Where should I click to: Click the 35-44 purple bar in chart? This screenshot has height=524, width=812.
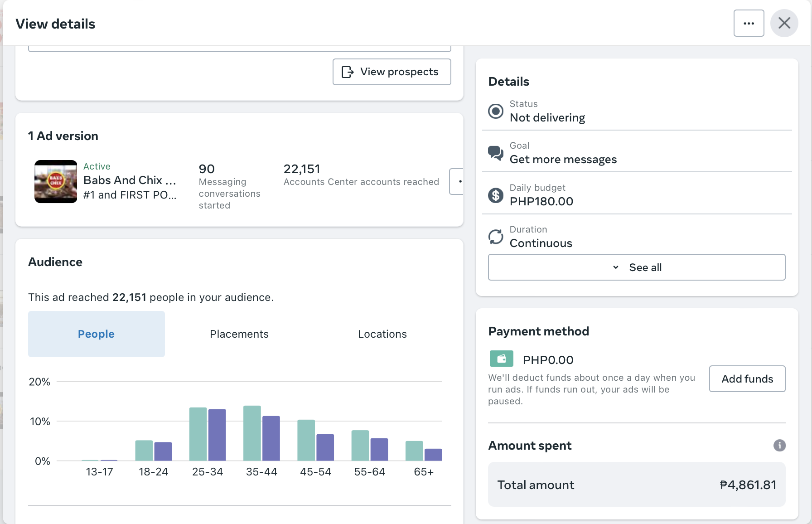pos(271,438)
